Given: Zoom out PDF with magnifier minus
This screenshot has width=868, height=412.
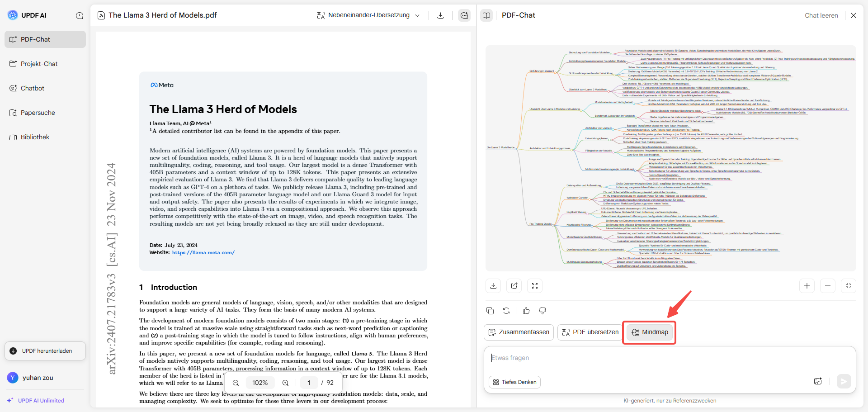Looking at the screenshot, I should point(236,383).
